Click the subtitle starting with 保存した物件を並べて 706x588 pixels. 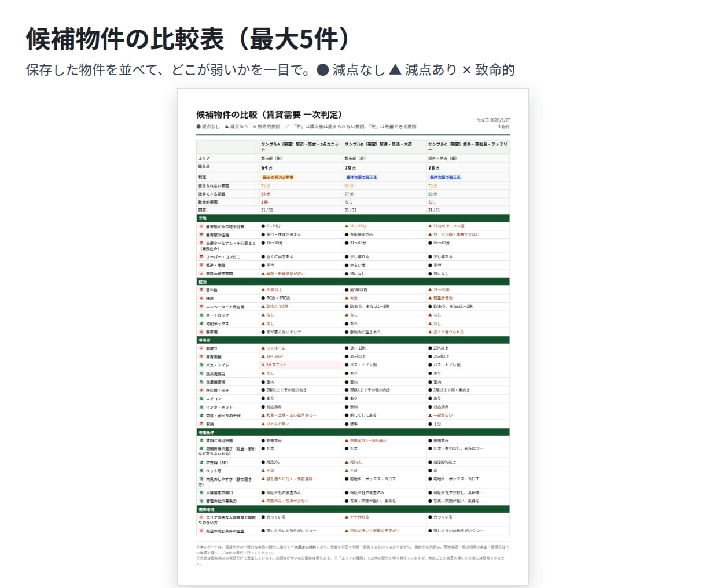point(270,70)
